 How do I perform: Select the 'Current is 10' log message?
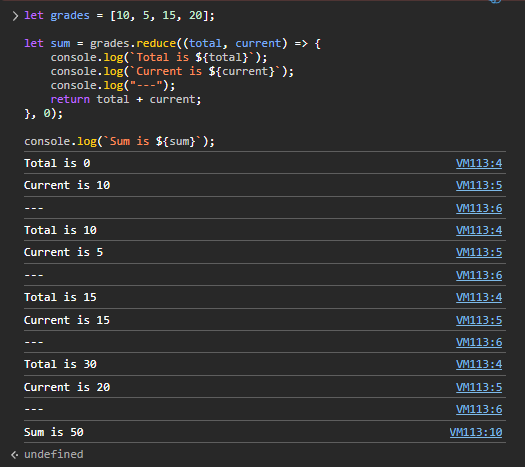click(67, 185)
